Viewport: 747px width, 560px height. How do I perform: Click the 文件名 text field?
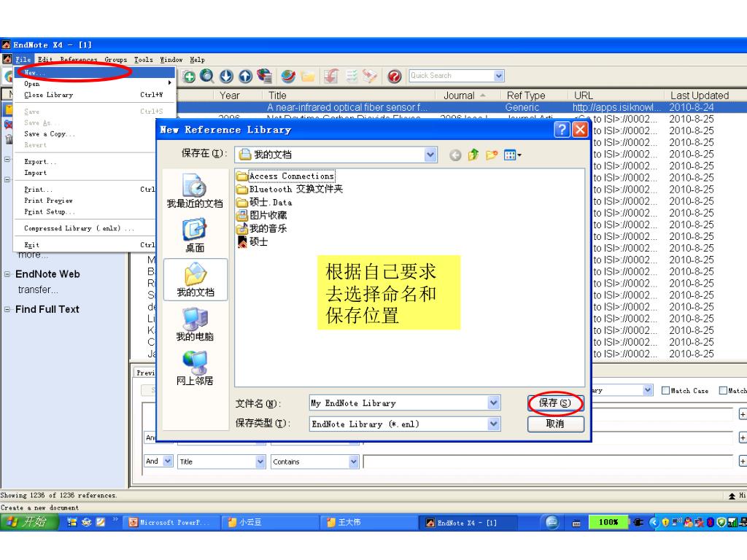coord(399,402)
